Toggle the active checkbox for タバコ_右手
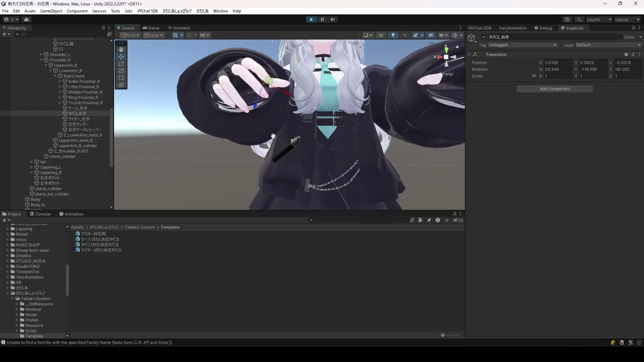The width and height of the screenshot is (644, 362). (x=484, y=37)
